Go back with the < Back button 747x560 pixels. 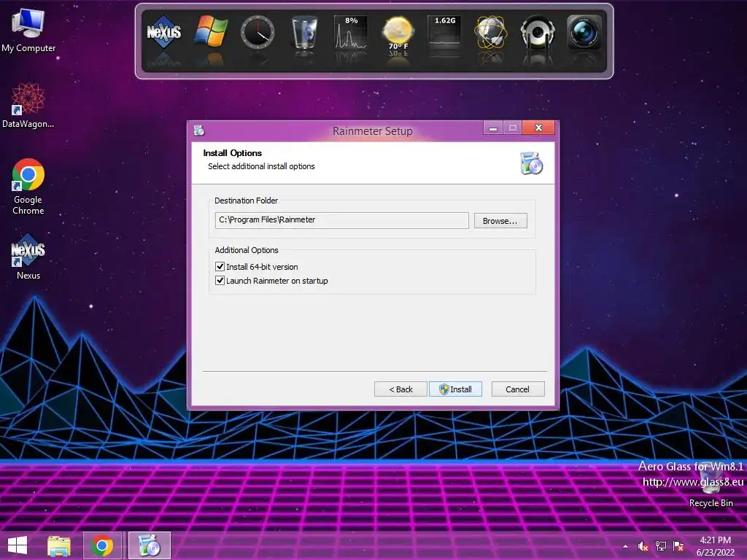[400, 389]
